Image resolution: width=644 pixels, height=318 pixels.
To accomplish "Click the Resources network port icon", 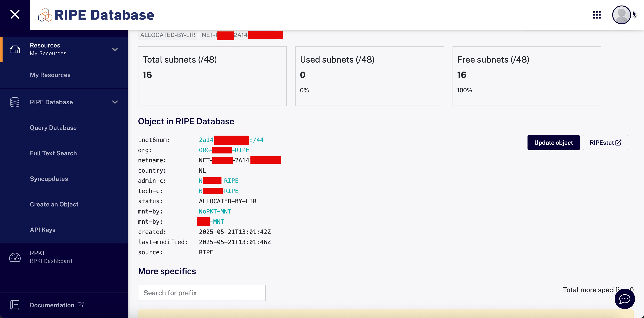I will [15, 49].
